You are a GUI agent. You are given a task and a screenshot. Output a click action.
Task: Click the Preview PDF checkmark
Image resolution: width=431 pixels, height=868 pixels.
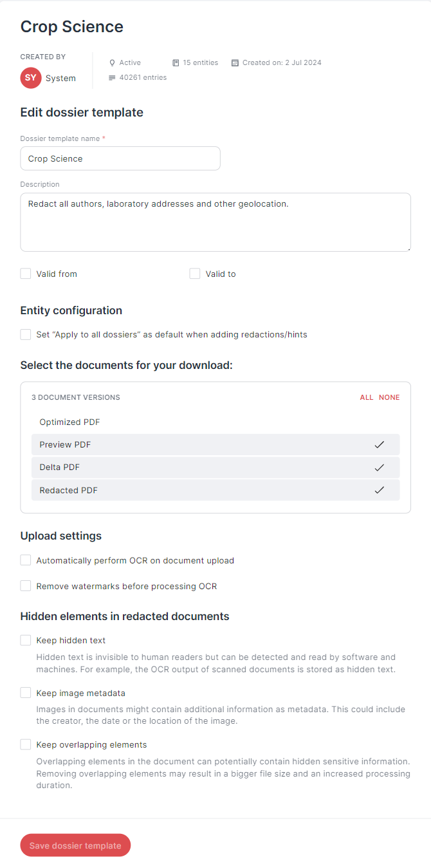[x=380, y=445]
